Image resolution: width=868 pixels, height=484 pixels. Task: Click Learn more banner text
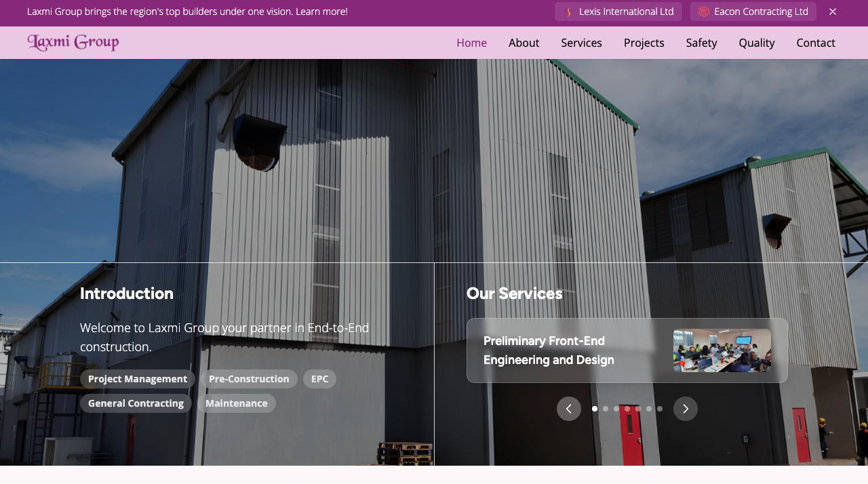point(321,12)
